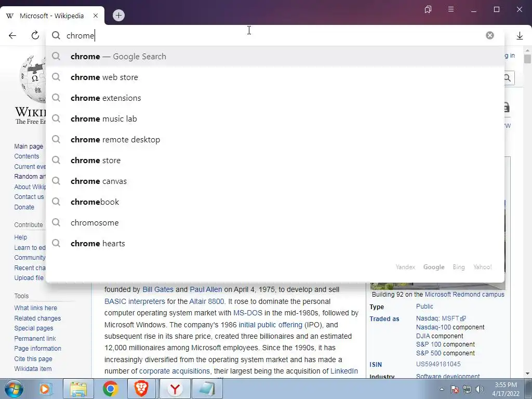Open the browser hamburger menu
The height and width of the screenshot is (399, 532).
pos(451,9)
